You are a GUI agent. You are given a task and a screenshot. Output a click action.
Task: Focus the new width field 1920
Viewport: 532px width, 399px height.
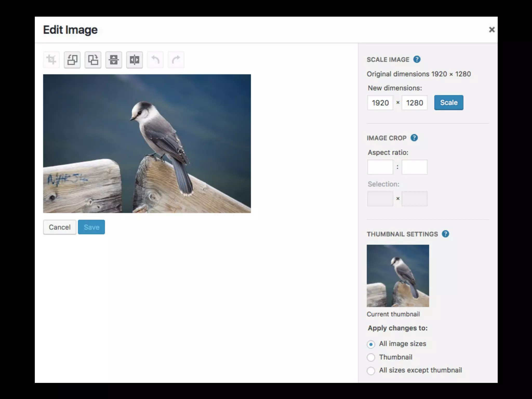[x=380, y=103]
